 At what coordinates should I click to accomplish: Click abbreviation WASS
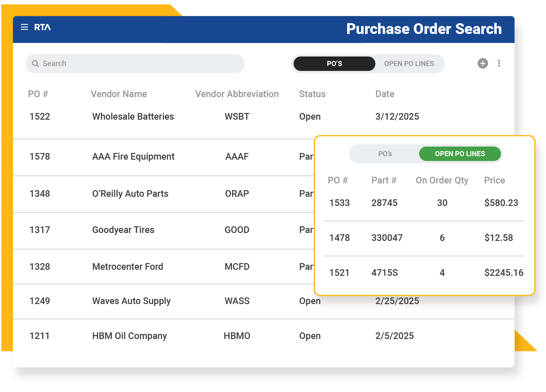tap(237, 301)
